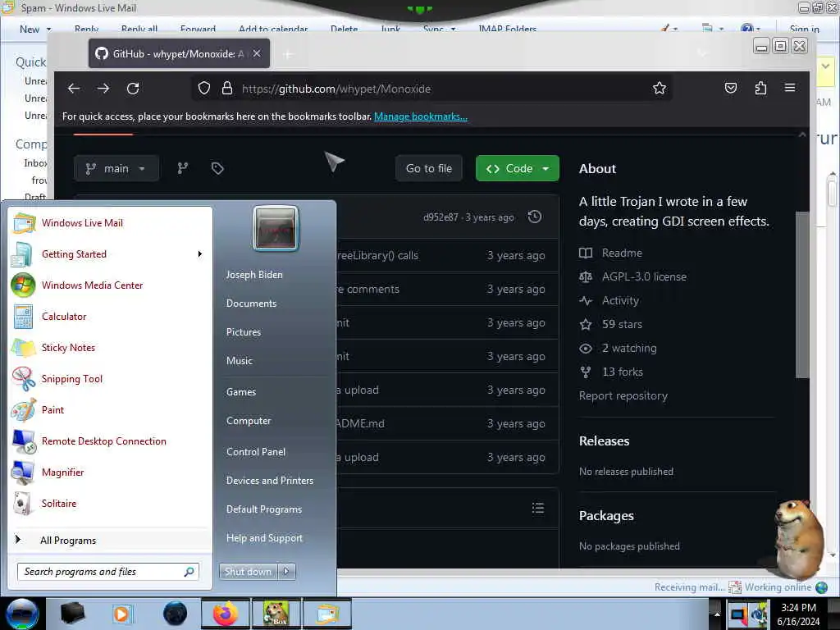Viewport: 840px width, 630px height.
Task: Open the commit history clock icon
Action: click(x=535, y=217)
